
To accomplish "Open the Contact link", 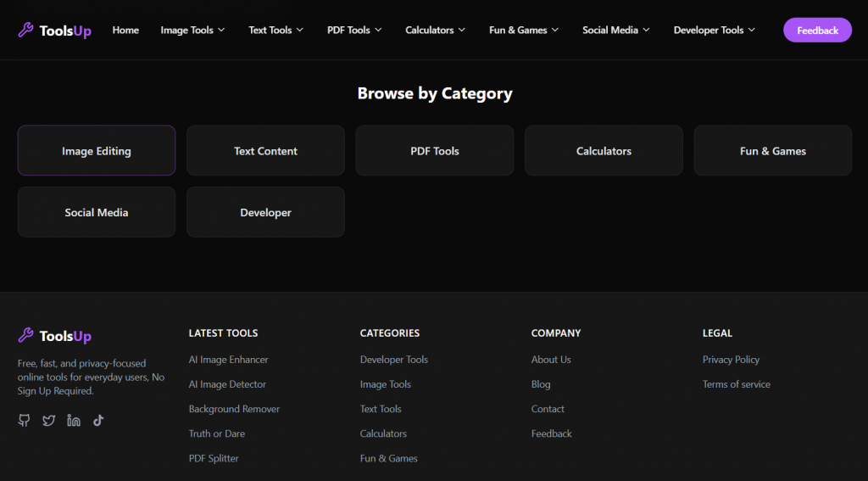I will pyautogui.click(x=548, y=409).
